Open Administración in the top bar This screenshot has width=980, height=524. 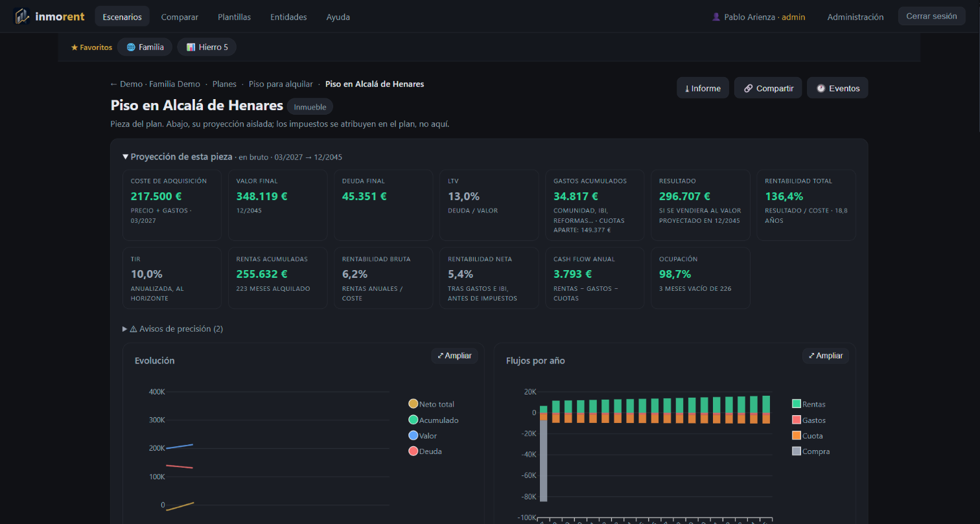tap(856, 17)
